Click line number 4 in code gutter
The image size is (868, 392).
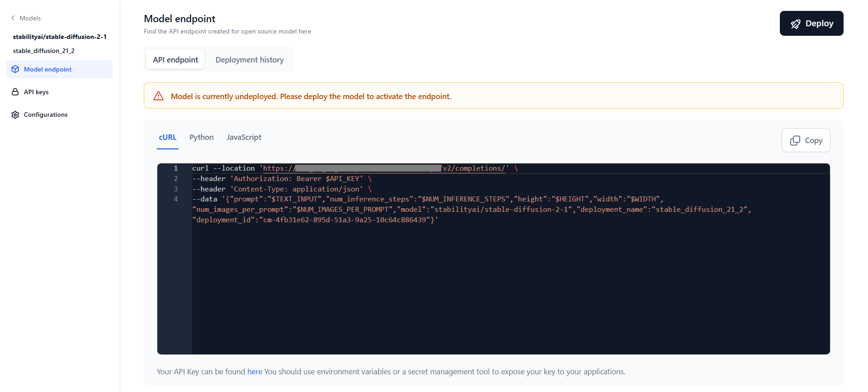[x=176, y=199]
